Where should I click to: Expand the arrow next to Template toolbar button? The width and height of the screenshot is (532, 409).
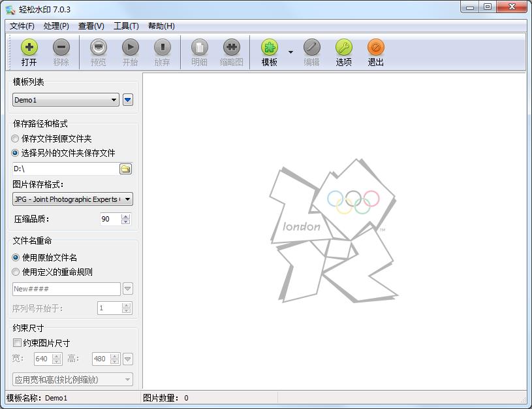pos(290,52)
